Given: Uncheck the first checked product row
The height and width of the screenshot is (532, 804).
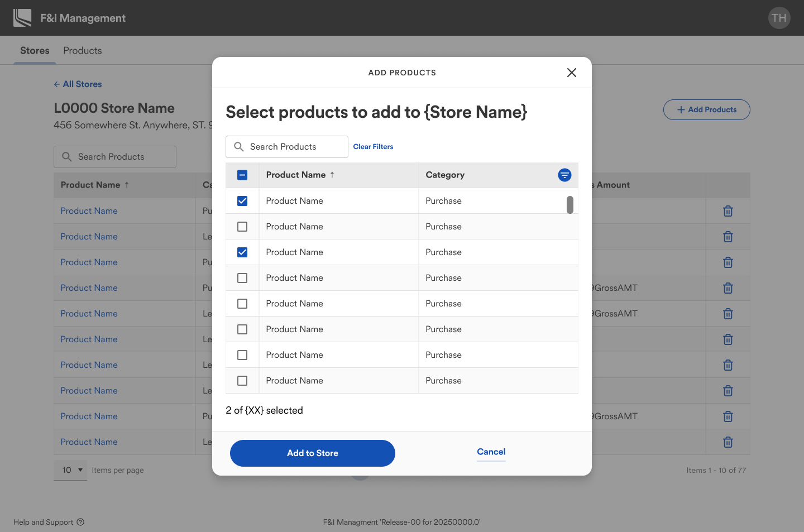Looking at the screenshot, I should pyautogui.click(x=242, y=201).
